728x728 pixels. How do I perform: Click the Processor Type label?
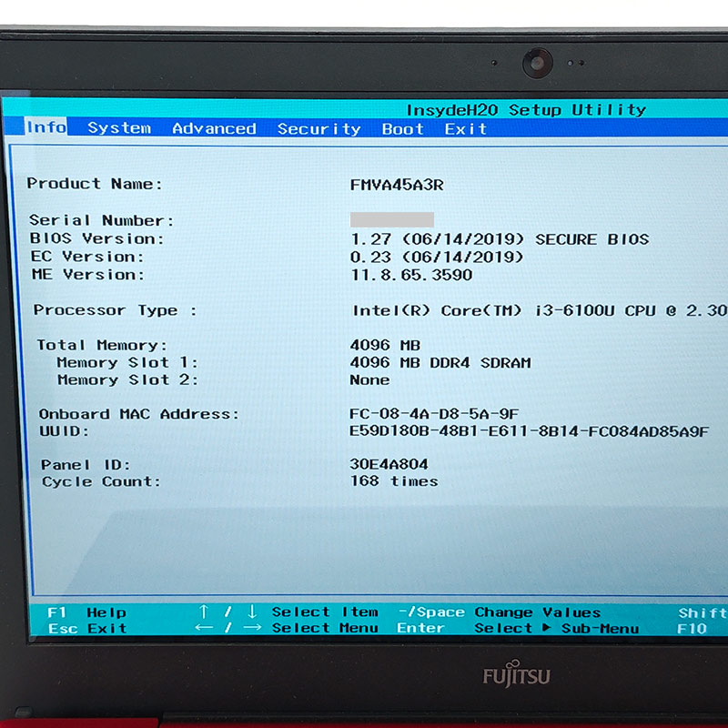[x=116, y=309]
